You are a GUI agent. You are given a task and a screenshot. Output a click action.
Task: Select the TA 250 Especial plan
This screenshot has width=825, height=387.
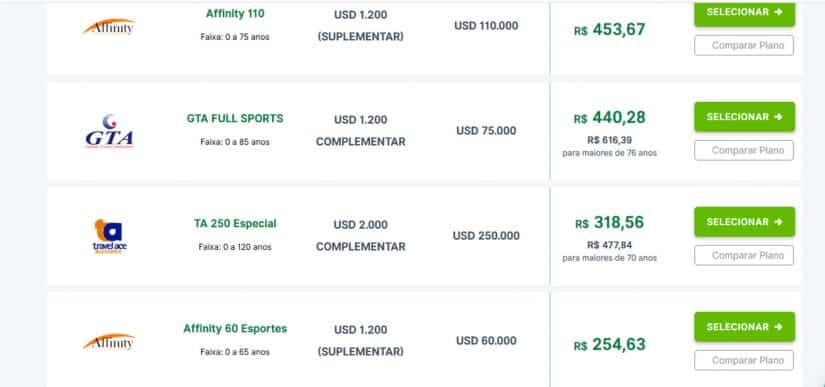point(744,222)
